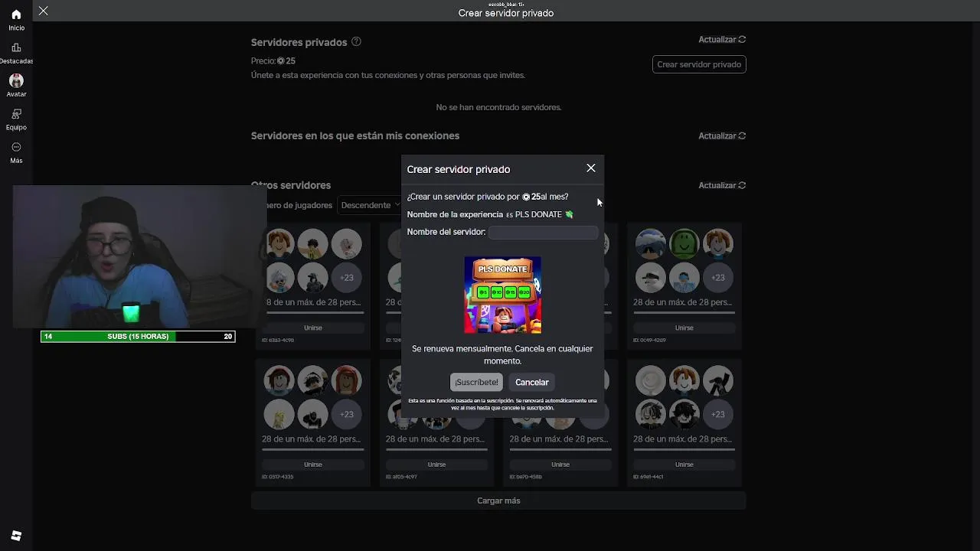Click the ID 0c49-4209 label
This screenshot has width=980, height=551.
[x=649, y=340]
